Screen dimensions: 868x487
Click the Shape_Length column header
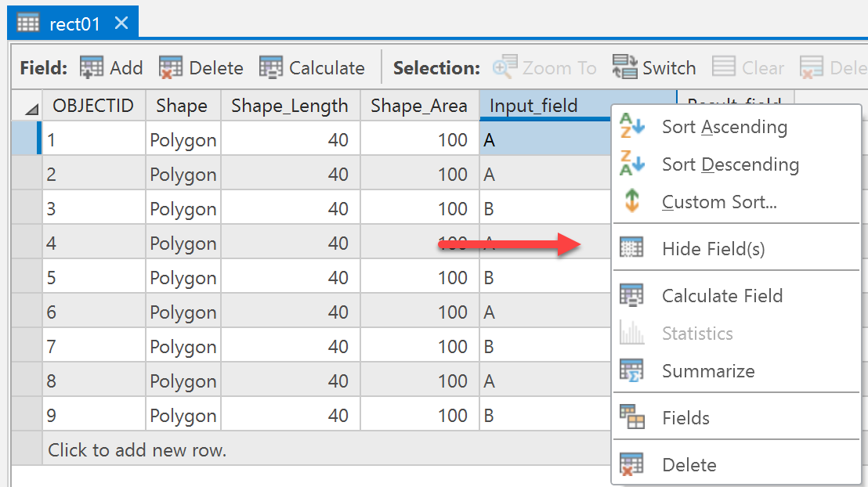click(289, 106)
